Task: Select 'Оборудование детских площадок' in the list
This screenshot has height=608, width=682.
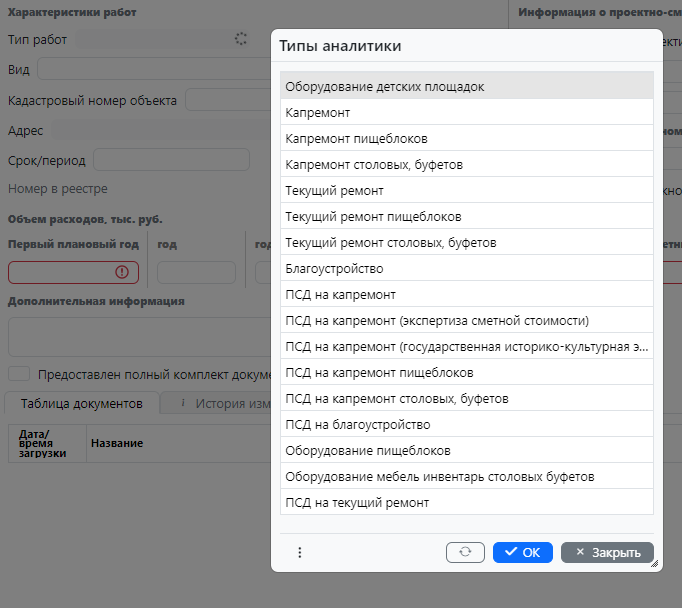Action: 466,87
